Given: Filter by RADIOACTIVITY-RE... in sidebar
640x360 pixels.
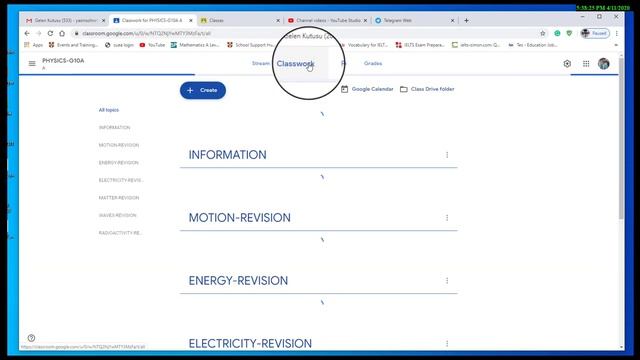Looking at the screenshot, I should coord(120,233).
